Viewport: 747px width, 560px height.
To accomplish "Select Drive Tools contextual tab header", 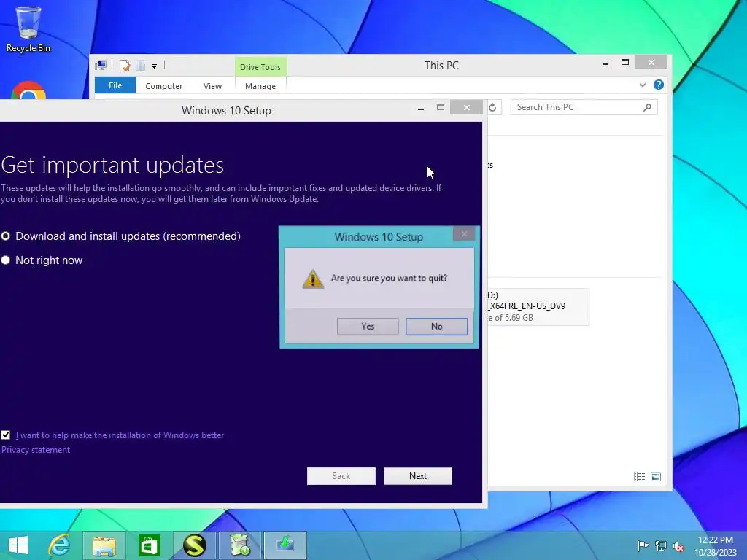I will [260, 66].
